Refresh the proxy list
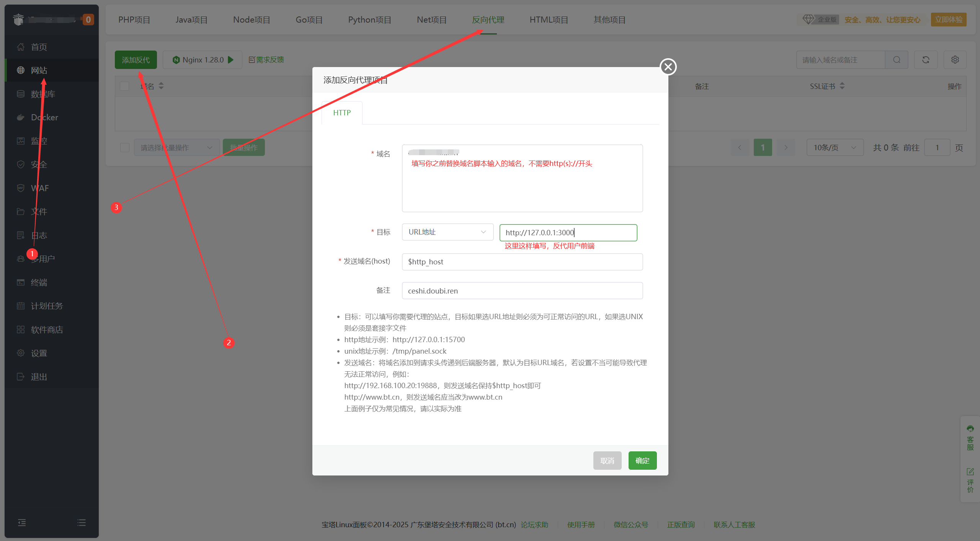 click(926, 60)
